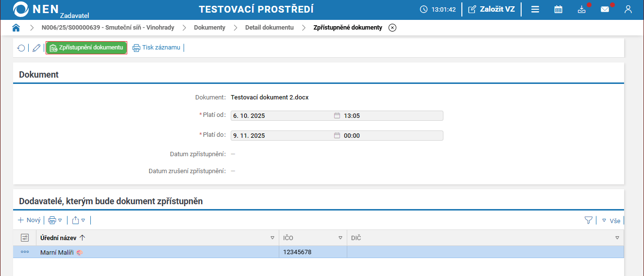
Task: Click the Platí od date field
Action: pos(282,115)
